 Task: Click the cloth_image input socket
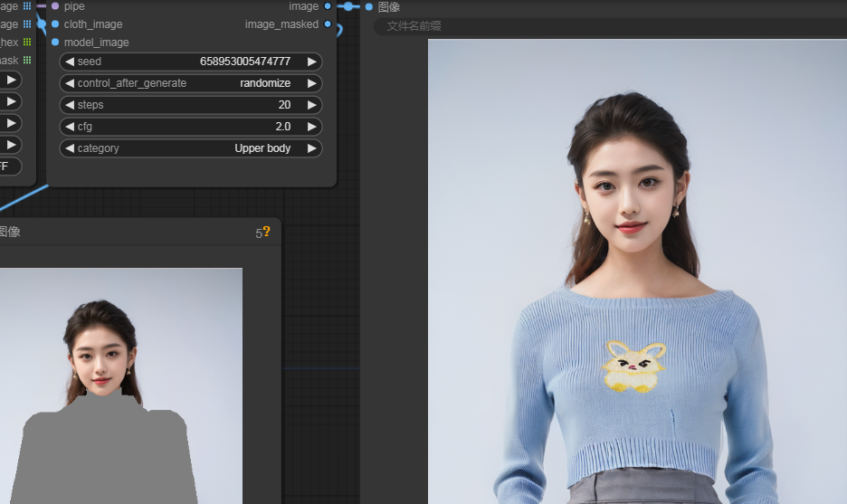(x=55, y=24)
